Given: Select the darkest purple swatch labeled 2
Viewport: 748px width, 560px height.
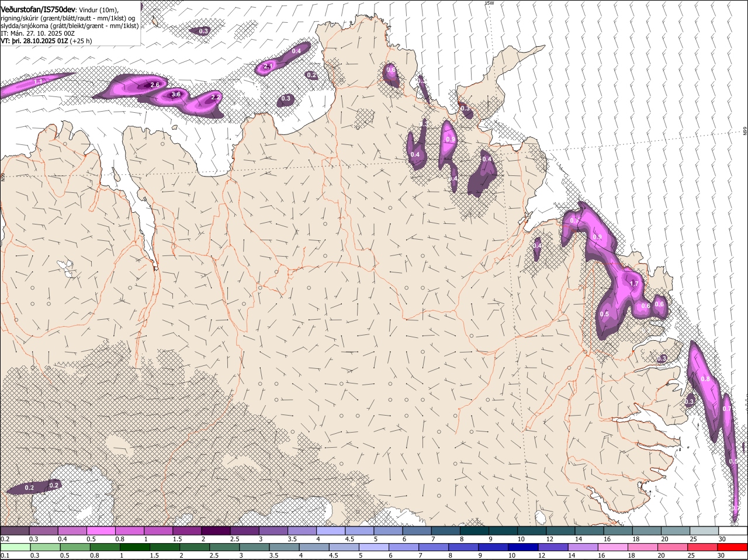Looking at the screenshot, I should pyautogui.click(x=215, y=531).
